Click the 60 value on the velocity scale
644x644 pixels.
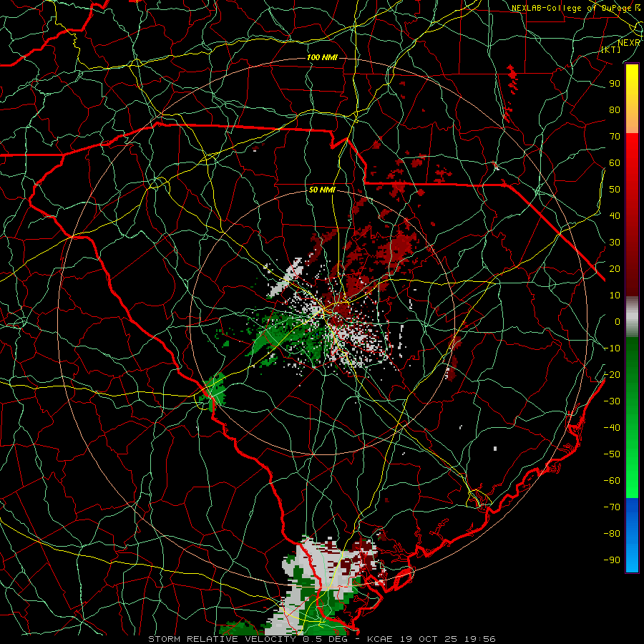615,162
